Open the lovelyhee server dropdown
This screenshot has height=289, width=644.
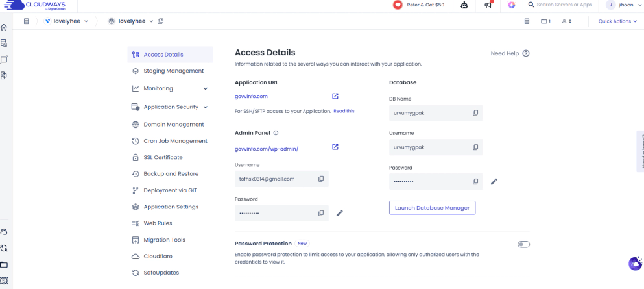(x=67, y=21)
